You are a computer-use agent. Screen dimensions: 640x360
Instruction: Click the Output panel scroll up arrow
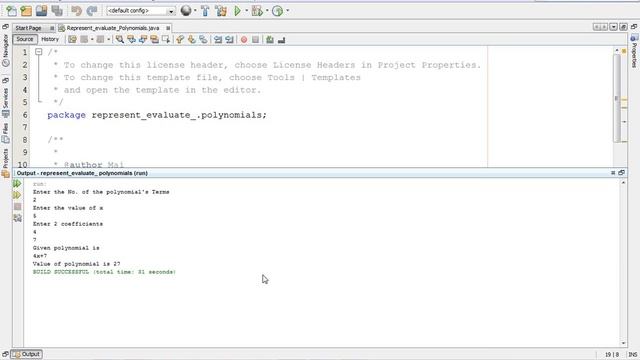[x=623, y=183]
